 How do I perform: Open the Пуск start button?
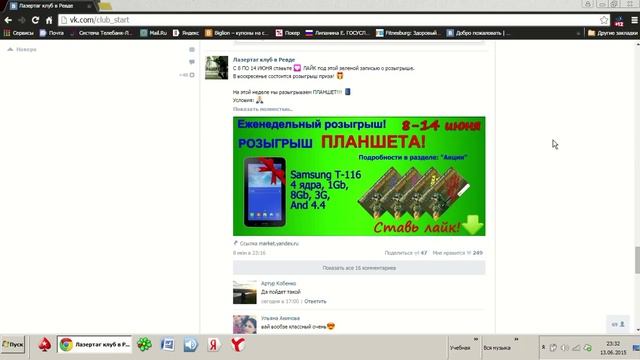click(13, 345)
